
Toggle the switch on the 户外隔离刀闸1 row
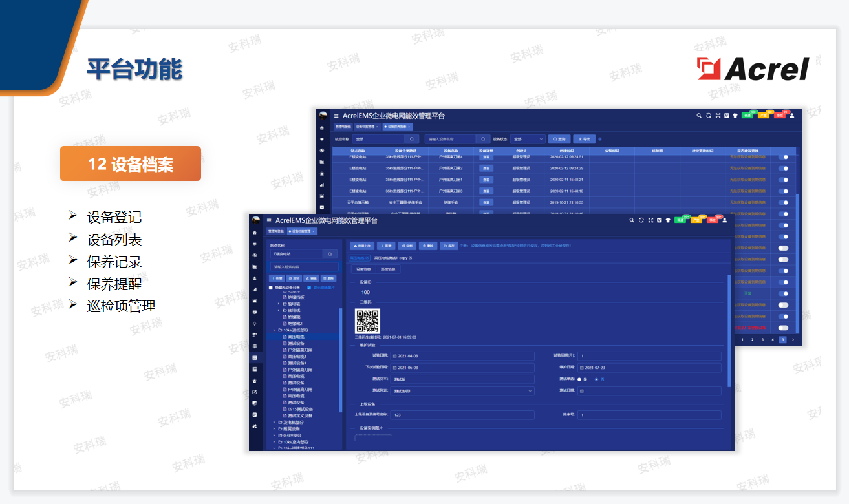tap(783, 180)
